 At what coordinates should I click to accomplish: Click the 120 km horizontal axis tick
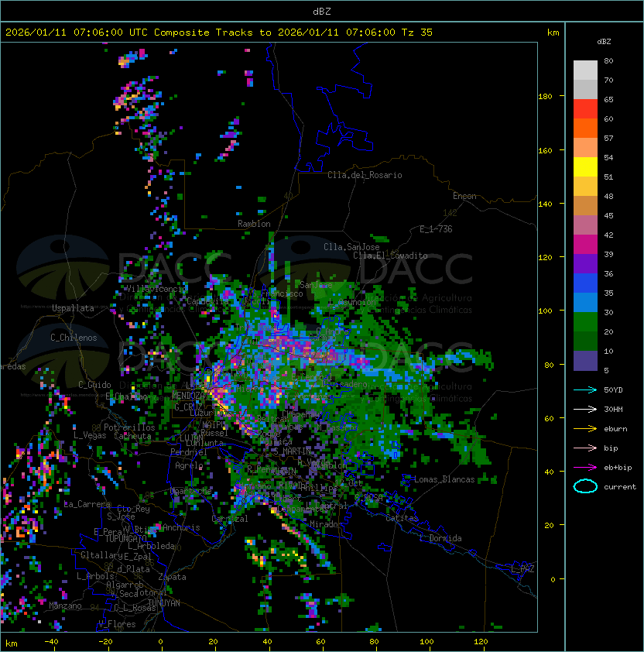pos(481,642)
